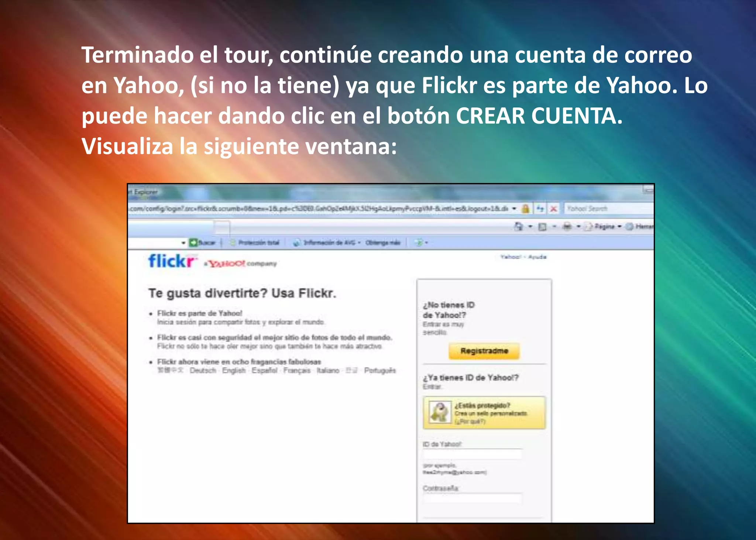Click the red stop loading icon
Image resolution: width=756 pixels, height=540 pixels.
[553, 209]
